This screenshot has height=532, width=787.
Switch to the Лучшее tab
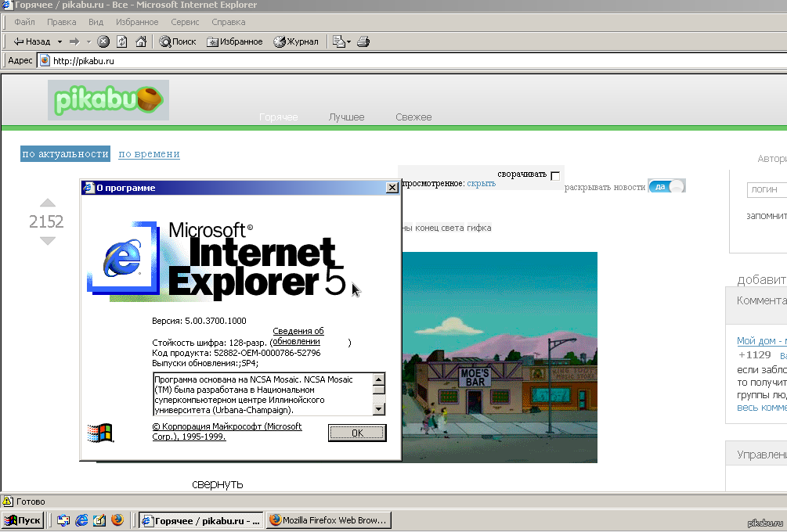tap(346, 117)
